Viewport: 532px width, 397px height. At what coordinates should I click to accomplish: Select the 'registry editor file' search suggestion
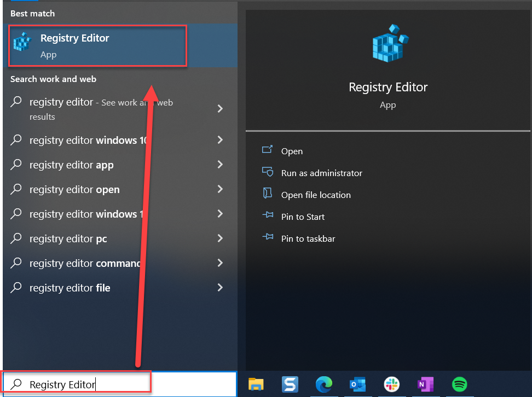coord(70,288)
